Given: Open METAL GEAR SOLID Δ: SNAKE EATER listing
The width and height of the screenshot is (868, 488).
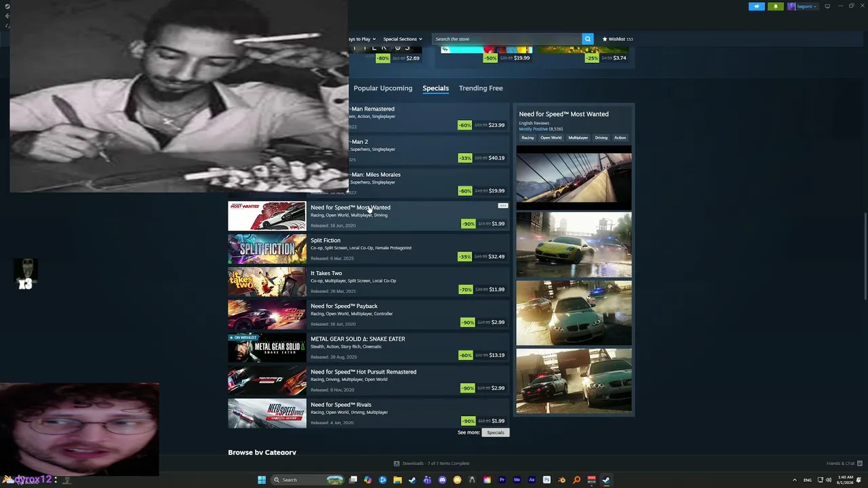Looking at the screenshot, I should (369, 347).
